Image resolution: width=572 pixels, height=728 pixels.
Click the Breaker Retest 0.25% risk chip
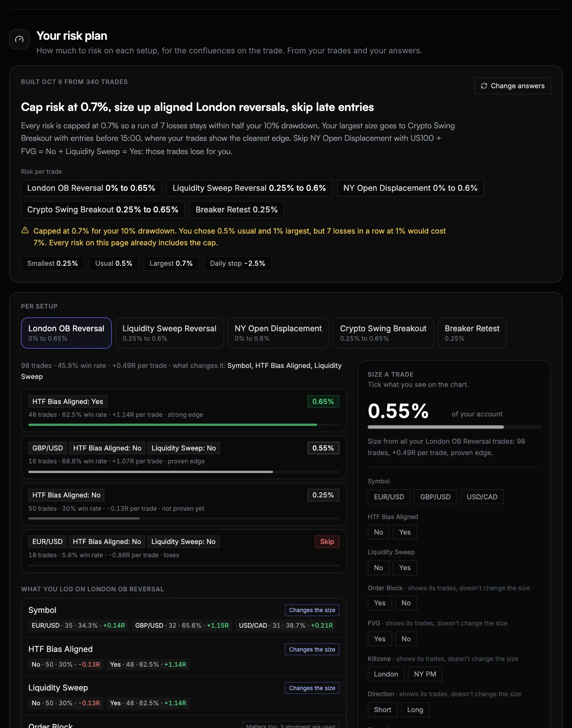click(237, 209)
